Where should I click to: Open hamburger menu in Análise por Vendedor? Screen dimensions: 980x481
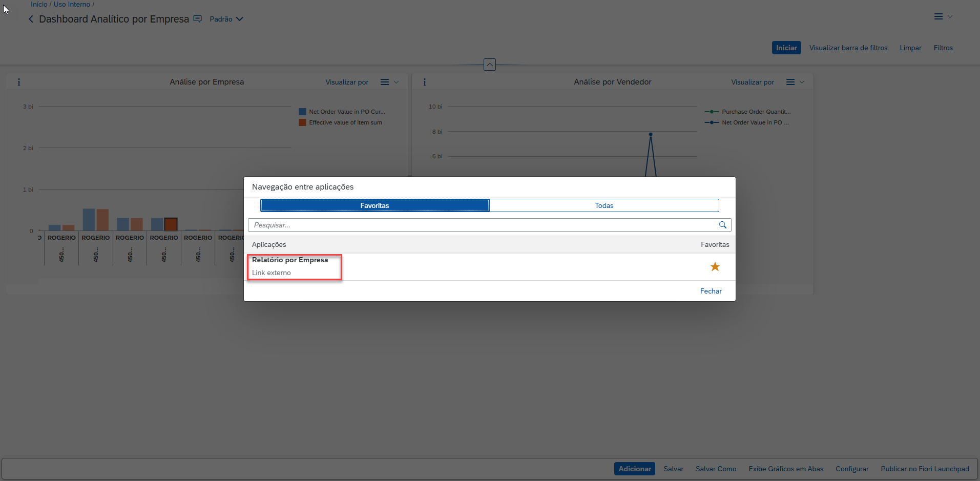click(790, 82)
